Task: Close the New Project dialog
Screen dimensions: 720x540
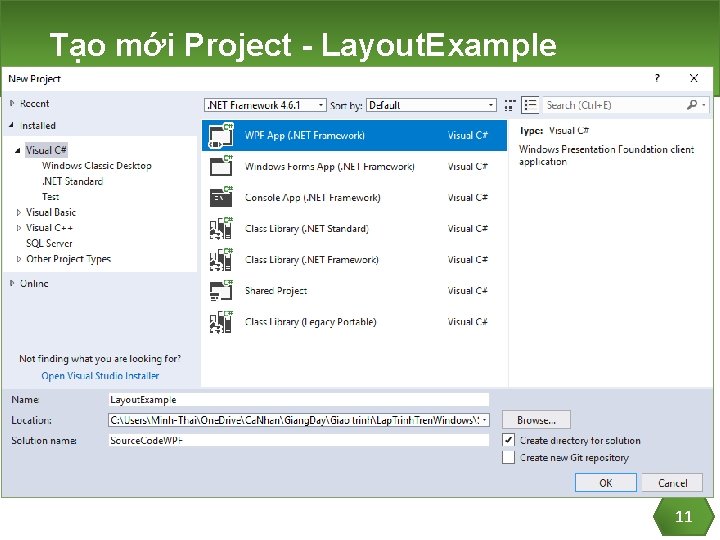Action: (694, 78)
